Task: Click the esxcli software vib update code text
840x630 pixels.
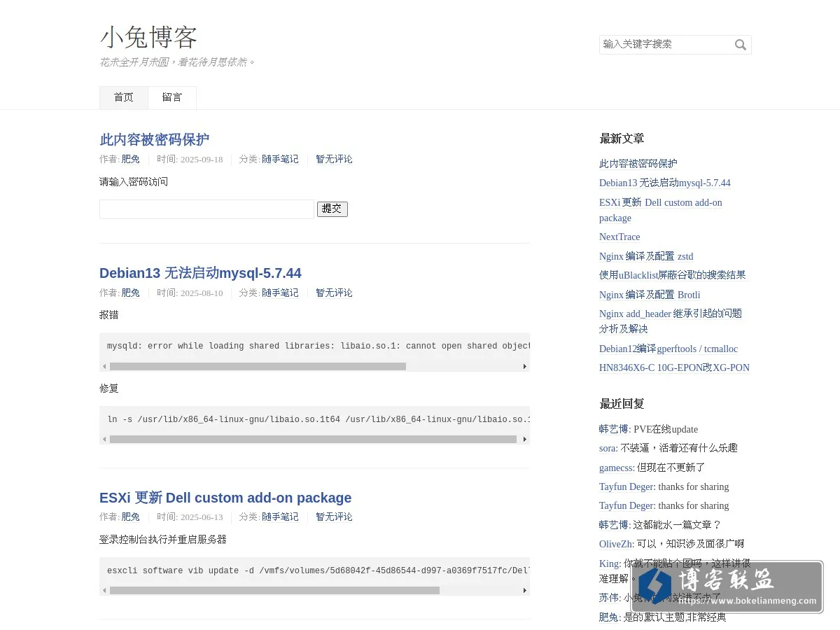Action: pyautogui.click(x=318, y=571)
